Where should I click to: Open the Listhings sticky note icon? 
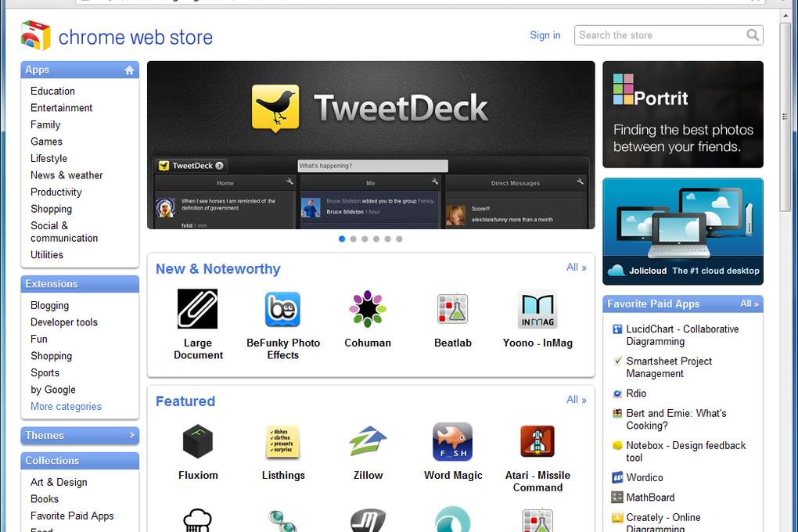(282, 442)
